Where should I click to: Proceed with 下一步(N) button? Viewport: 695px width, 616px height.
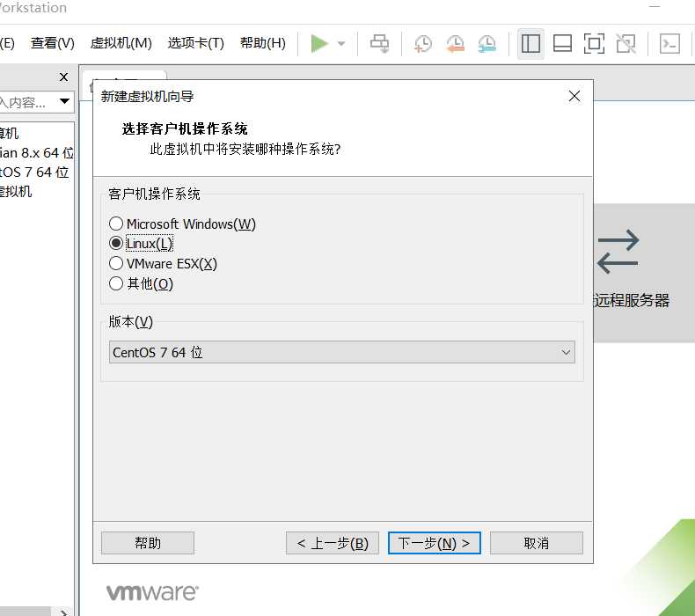(435, 543)
